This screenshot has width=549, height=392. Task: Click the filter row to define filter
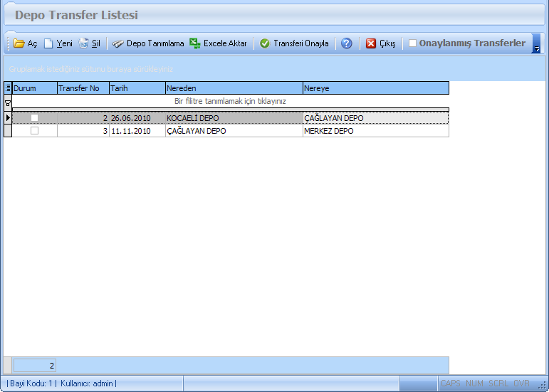click(230, 102)
